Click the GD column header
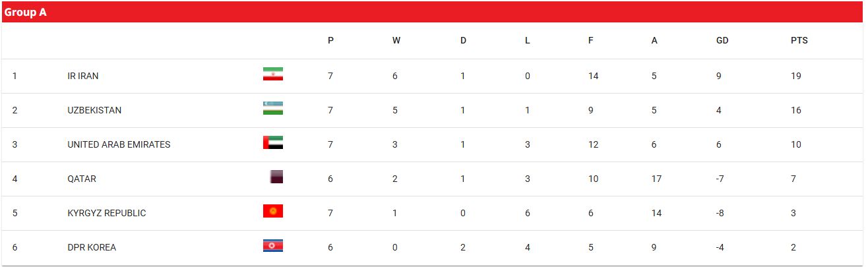Image resolution: width=868 pixels, height=267 pixels. [x=722, y=40]
